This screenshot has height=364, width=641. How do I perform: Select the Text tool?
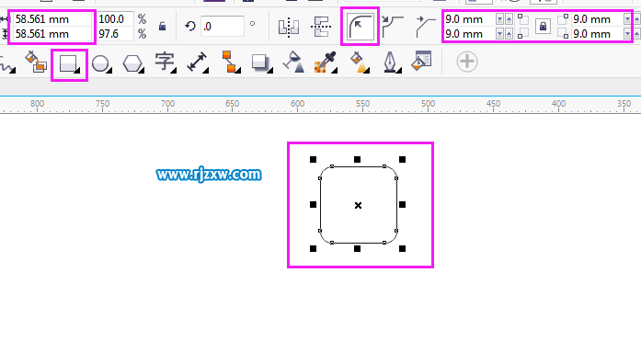pyautogui.click(x=166, y=63)
